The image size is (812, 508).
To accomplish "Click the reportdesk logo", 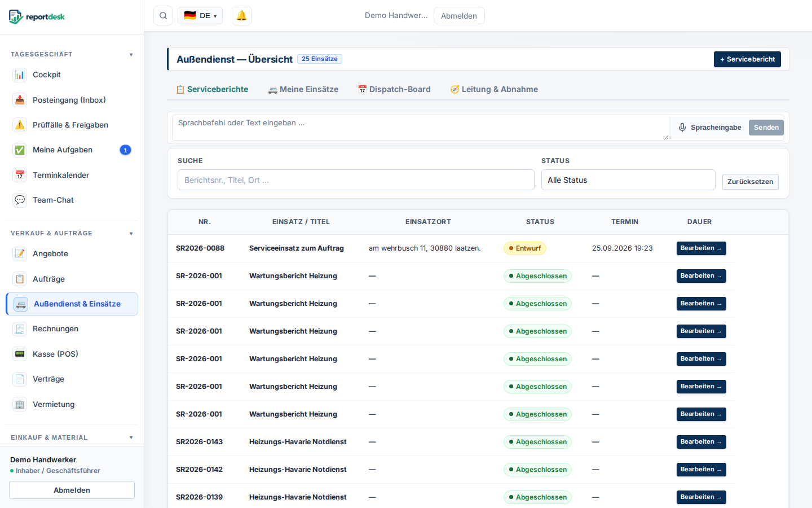I will coord(37,16).
